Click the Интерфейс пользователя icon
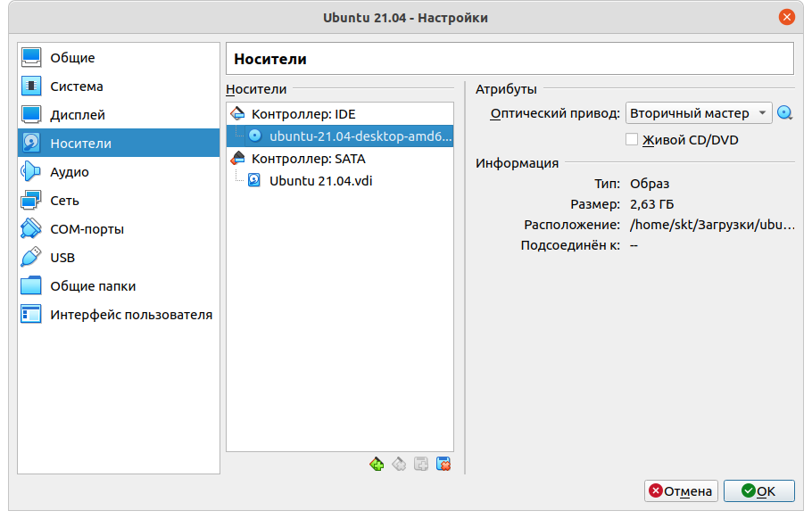The image size is (812, 519). (x=30, y=314)
